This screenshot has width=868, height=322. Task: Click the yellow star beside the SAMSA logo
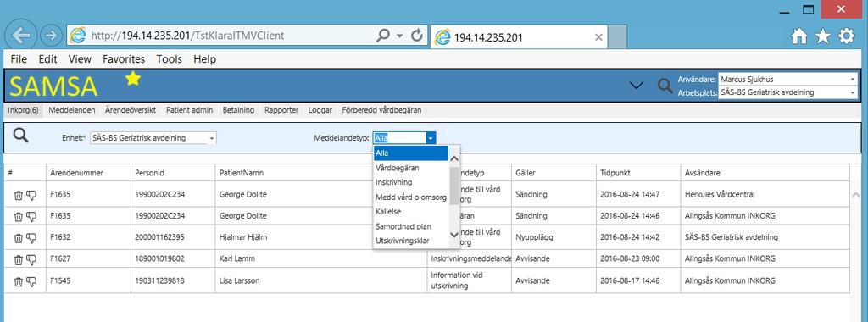coord(133,79)
